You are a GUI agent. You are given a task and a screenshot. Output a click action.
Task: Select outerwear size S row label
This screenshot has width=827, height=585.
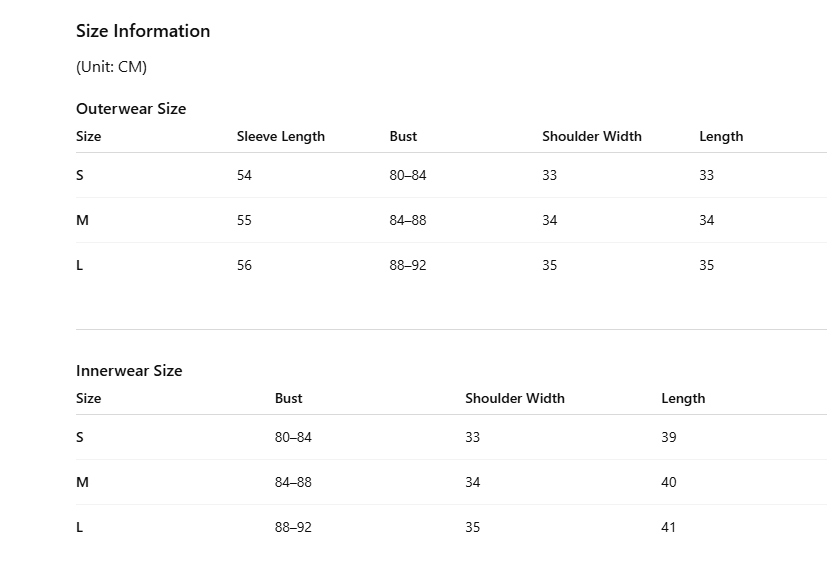point(80,175)
